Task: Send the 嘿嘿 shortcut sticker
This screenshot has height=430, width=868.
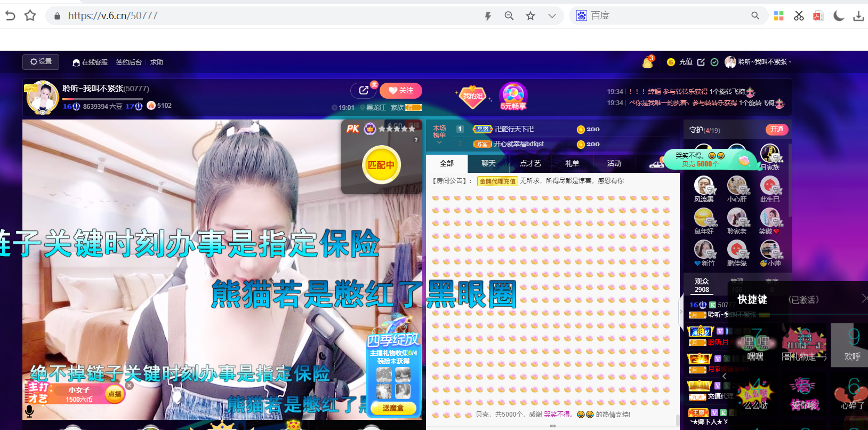Action: (755, 345)
